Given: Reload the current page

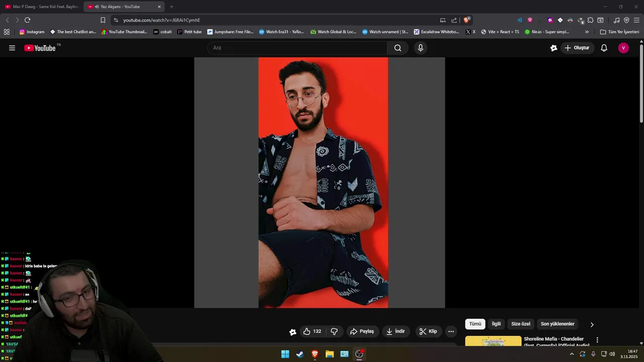Looking at the screenshot, I should (27, 20).
